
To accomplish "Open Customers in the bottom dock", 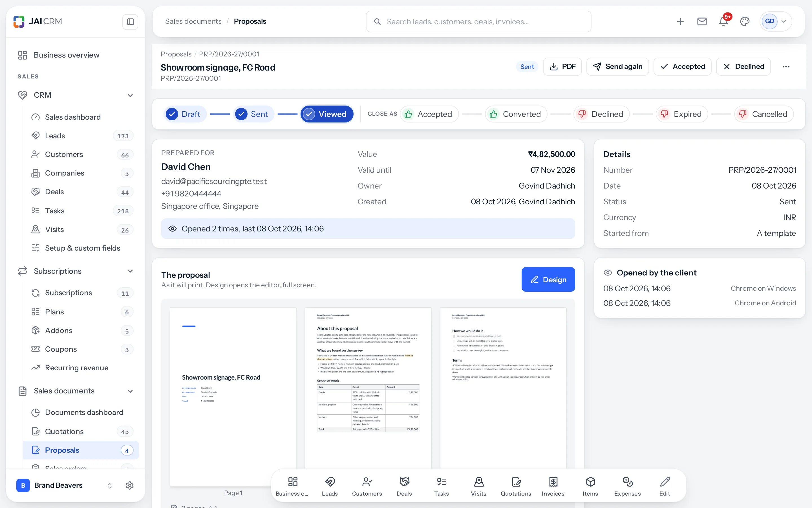I will point(367,486).
